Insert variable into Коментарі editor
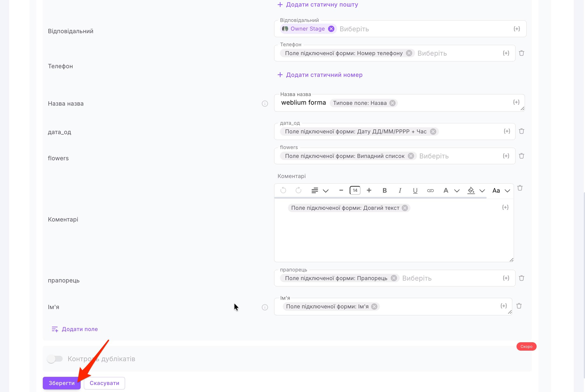 (x=505, y=207)
